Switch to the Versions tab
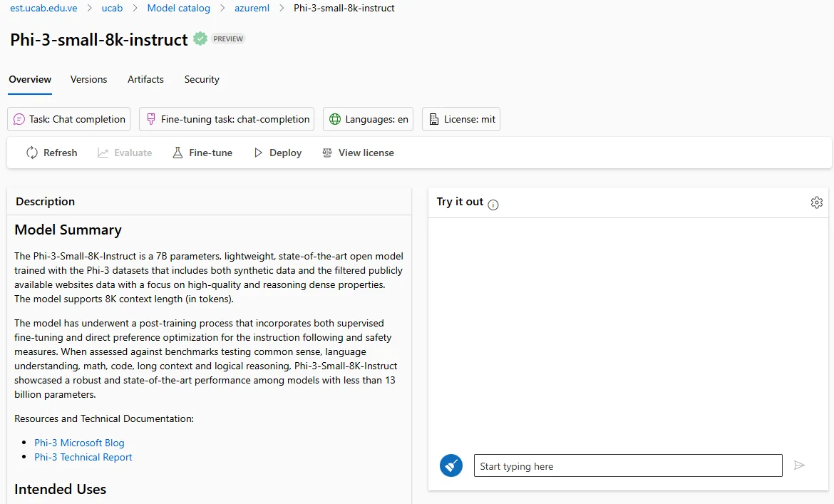This screenshot has width=834, height=504. [88, 79]
